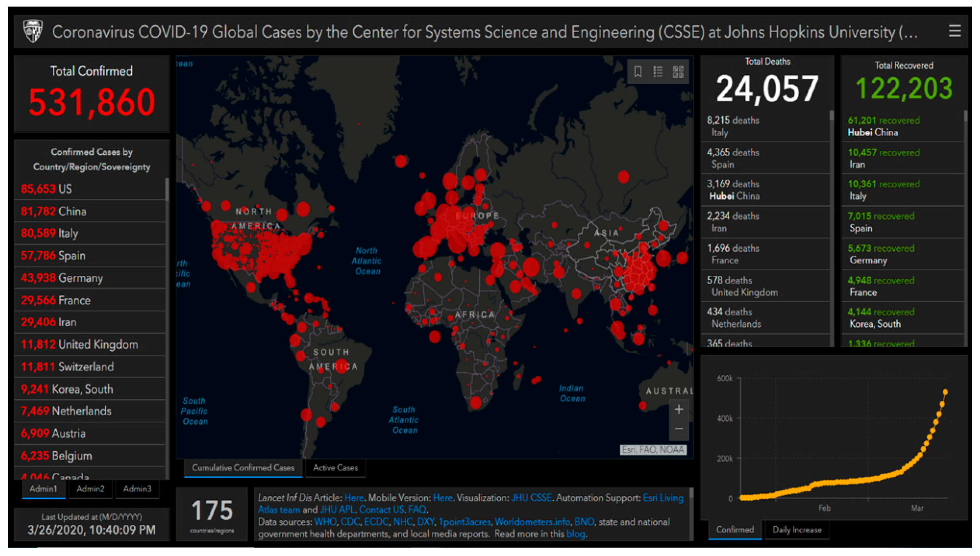Open the DXY data source link
The width and height of the screenshot is (980, 556).
[425, 522]
